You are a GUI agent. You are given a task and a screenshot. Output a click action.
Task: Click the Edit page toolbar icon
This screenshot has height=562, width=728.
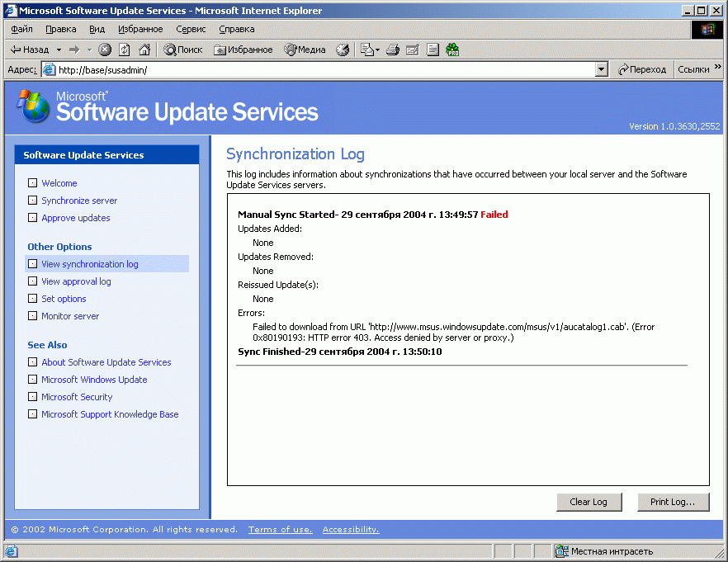413,50
